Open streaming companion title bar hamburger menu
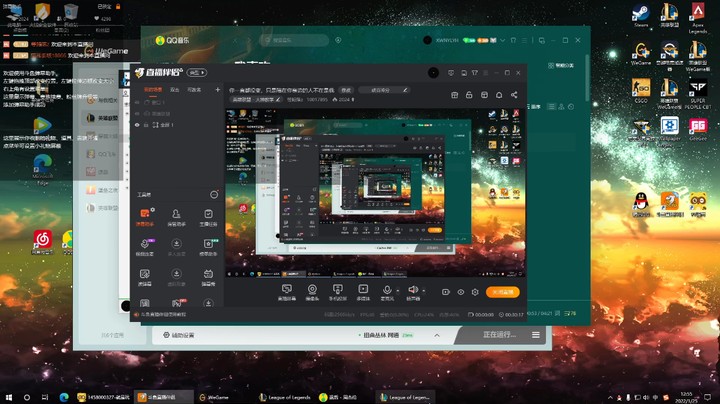The width and height of the screenshot is (720, 404). 485,73
